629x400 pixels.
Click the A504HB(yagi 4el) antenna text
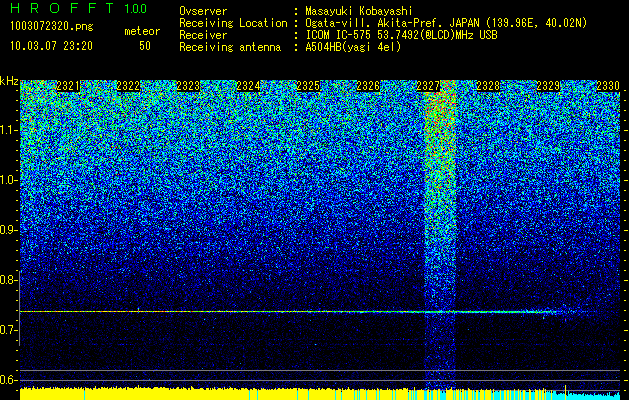[353, 47]
